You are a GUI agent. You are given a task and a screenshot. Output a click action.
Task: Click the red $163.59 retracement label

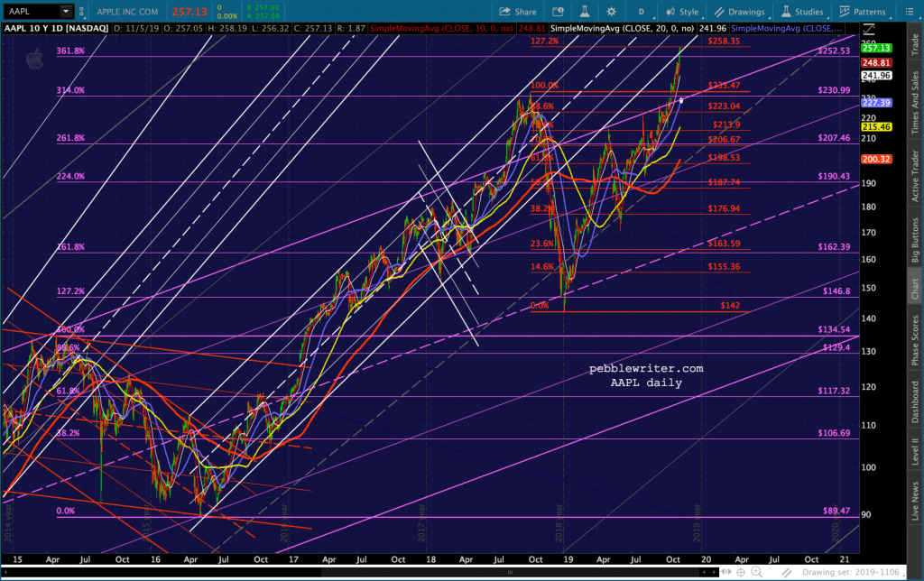[x=724, y=244]
